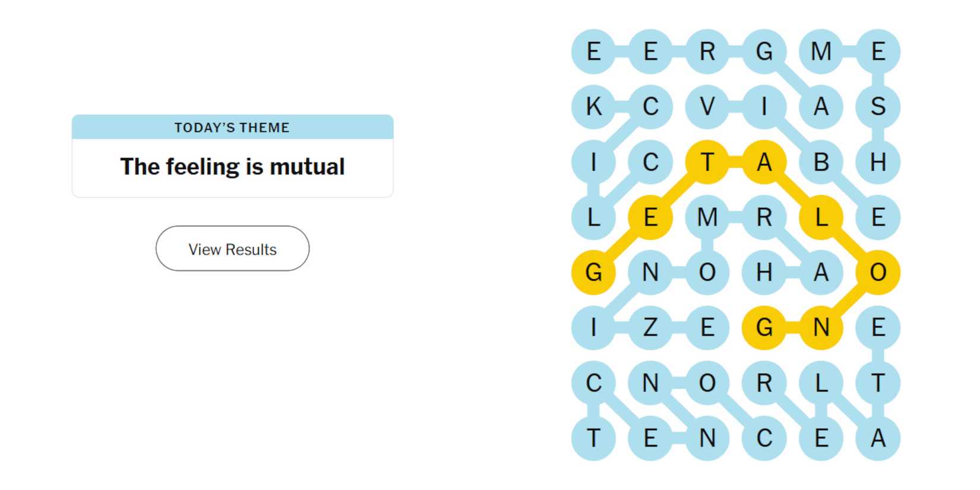Select the letter I connected to V

pos(764,108)
